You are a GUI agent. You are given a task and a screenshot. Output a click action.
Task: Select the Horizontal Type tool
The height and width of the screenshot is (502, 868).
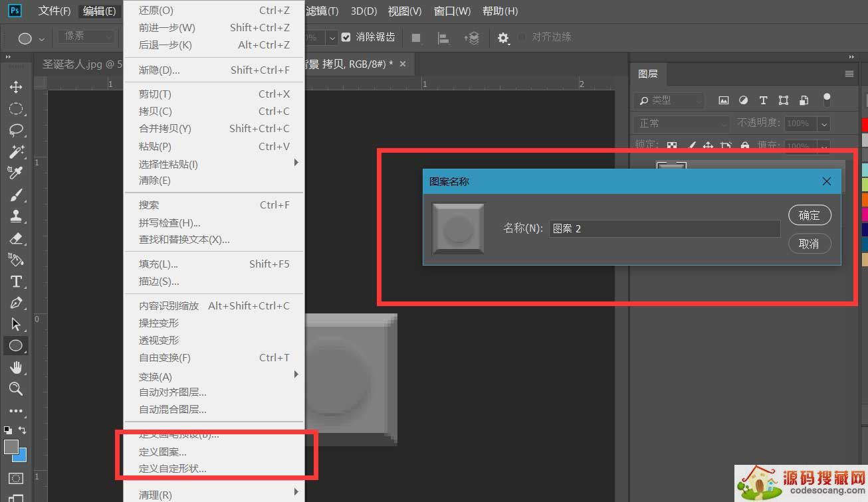[16, 282]
